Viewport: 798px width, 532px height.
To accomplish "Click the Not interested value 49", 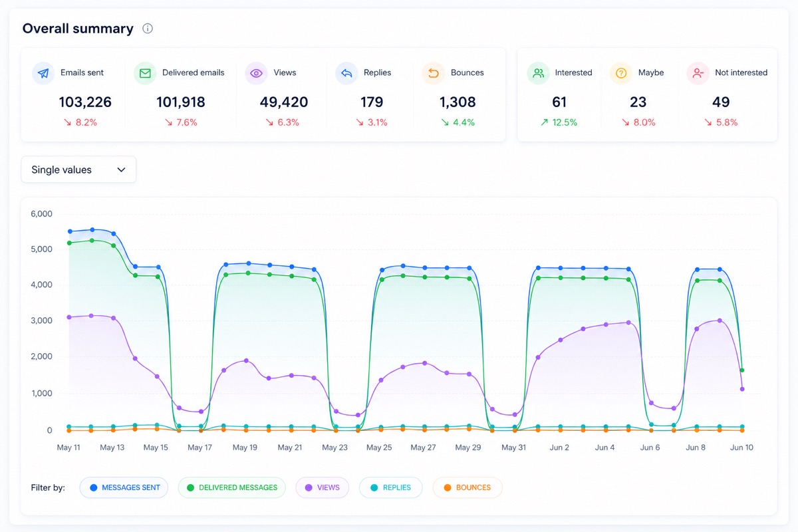I will pyautogui.click(x=721, y=102).
